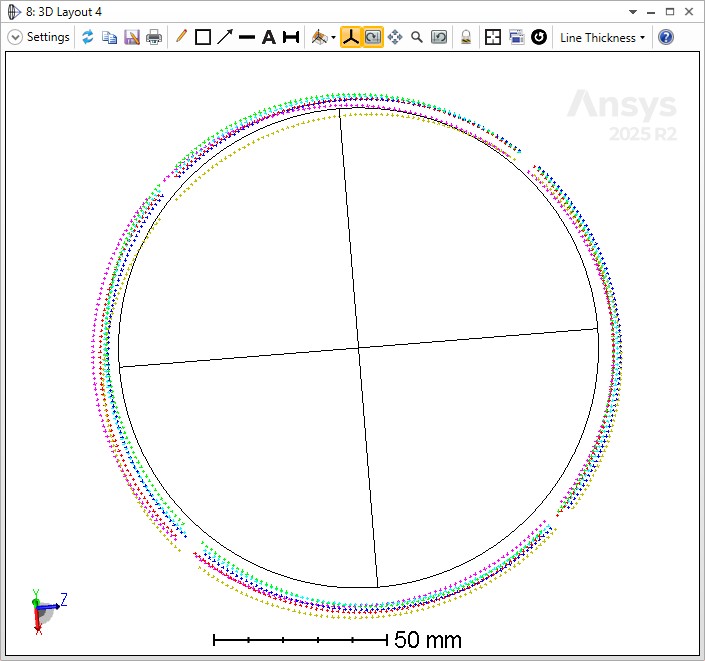
Task: Toggle the axis orientation triad button
Action: pyautogui.click(x=350, y=37)
